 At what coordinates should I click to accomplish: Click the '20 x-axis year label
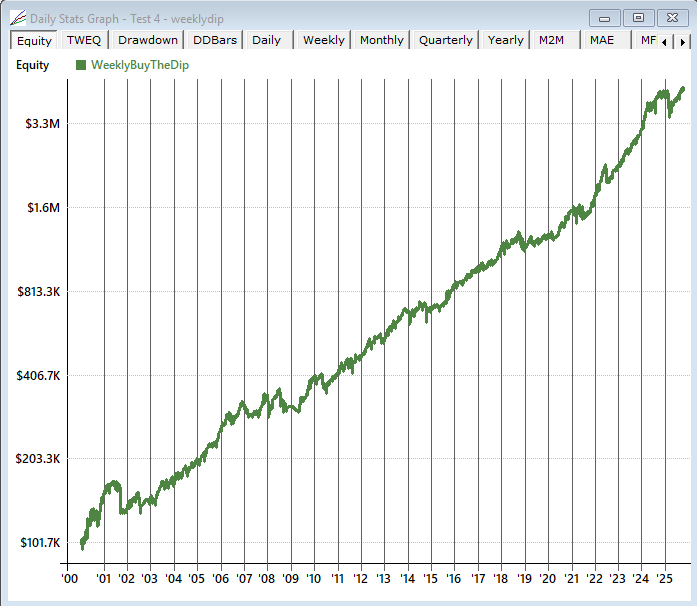pos(548,579)
